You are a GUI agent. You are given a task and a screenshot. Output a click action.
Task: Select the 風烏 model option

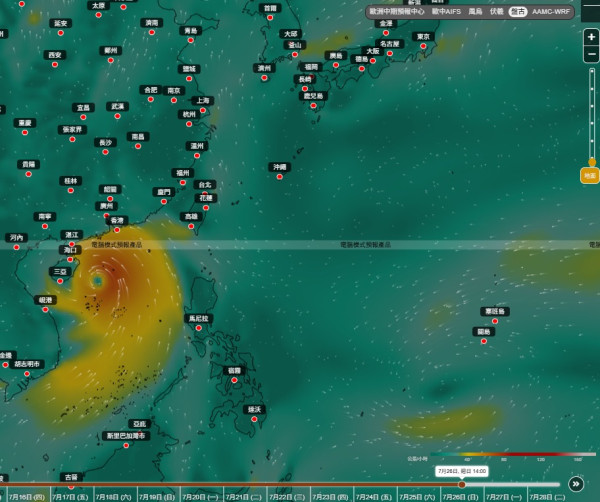tap(475, 11)
